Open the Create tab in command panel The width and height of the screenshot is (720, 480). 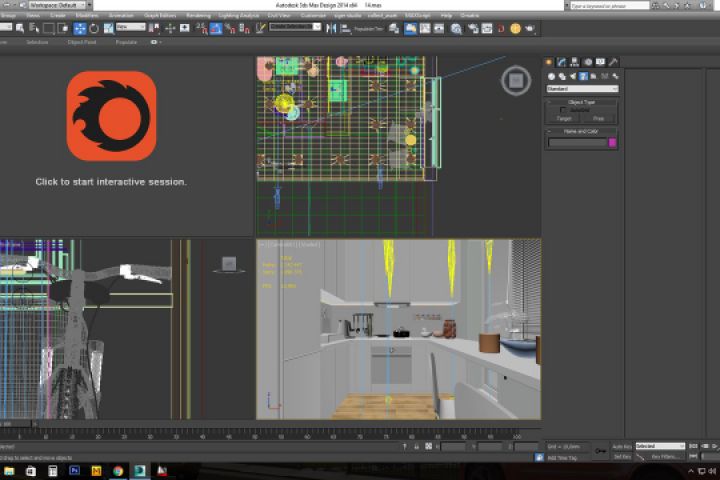pos(550,63)
